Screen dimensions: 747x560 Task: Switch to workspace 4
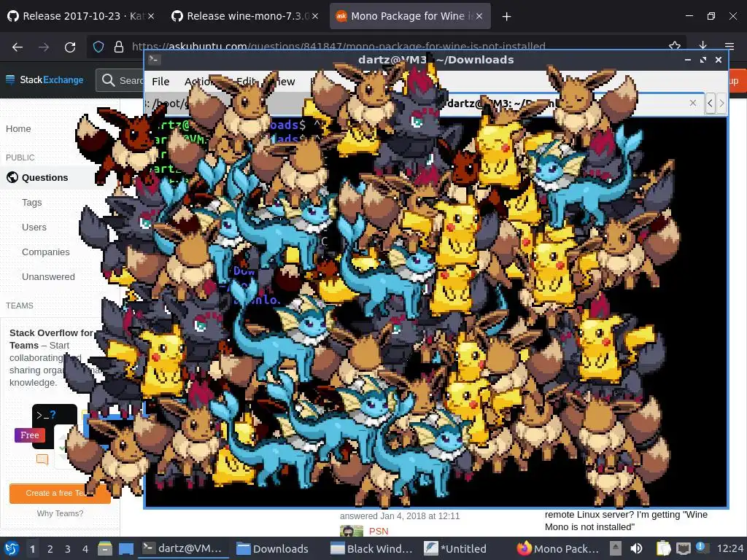coord(85,548)
